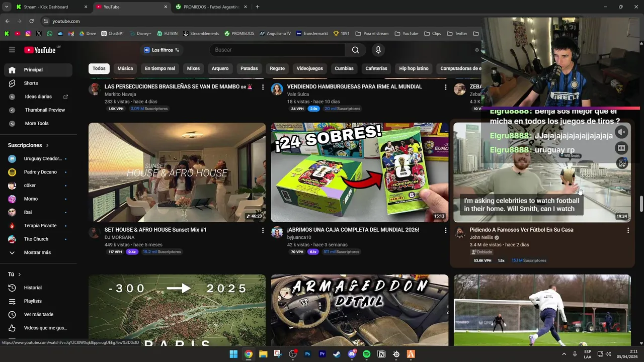Open the Transfermarkt bookmark
This screenshot has height=362, width=644.
tap(312, 34)
